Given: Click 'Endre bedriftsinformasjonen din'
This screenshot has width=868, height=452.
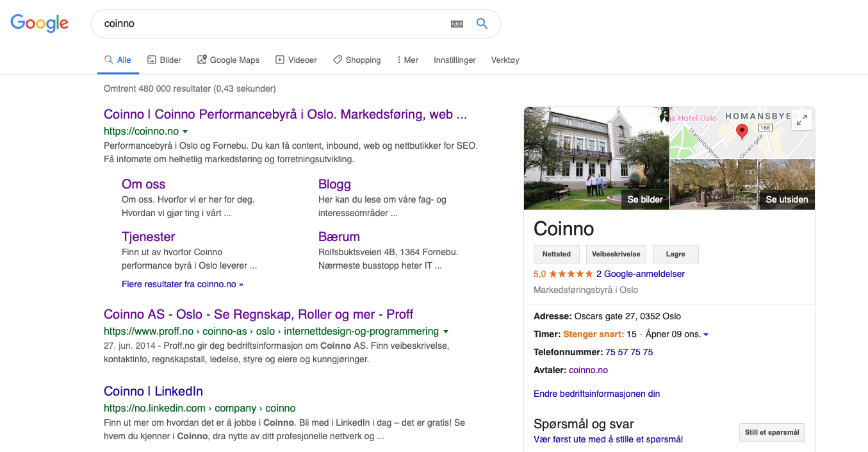Looking at the screenshot, I should pyautogui.click(x=596, y=394).
